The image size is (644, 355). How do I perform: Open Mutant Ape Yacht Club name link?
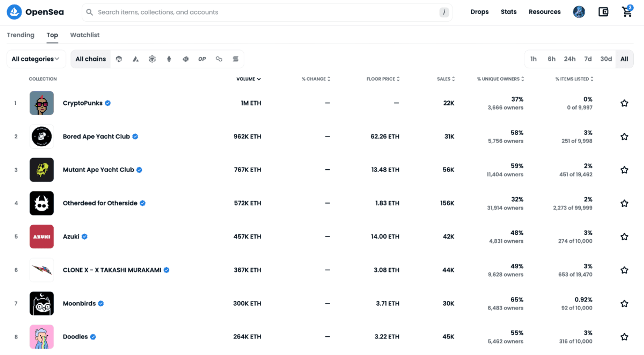tap(98, 170)
